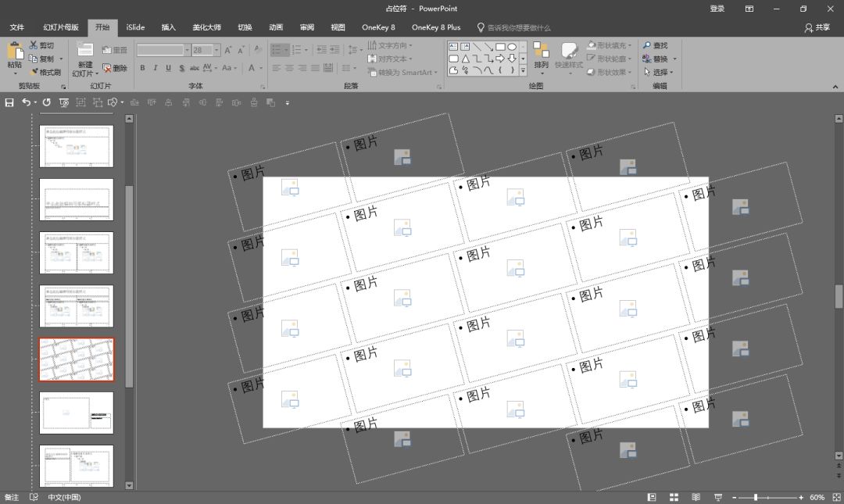844x504 pixels.
Task: Pick the down block arrow shape
Action: pos(512,59)
